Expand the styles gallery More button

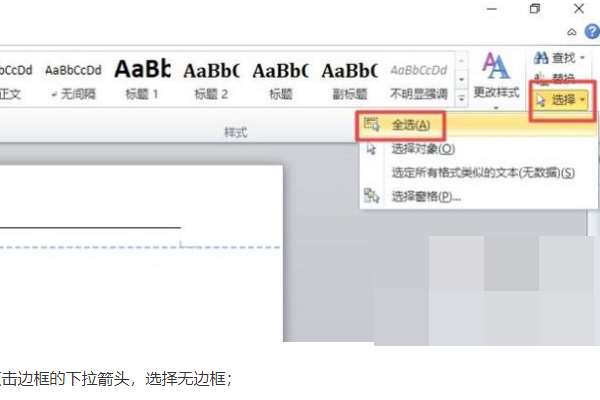(461, 98)
